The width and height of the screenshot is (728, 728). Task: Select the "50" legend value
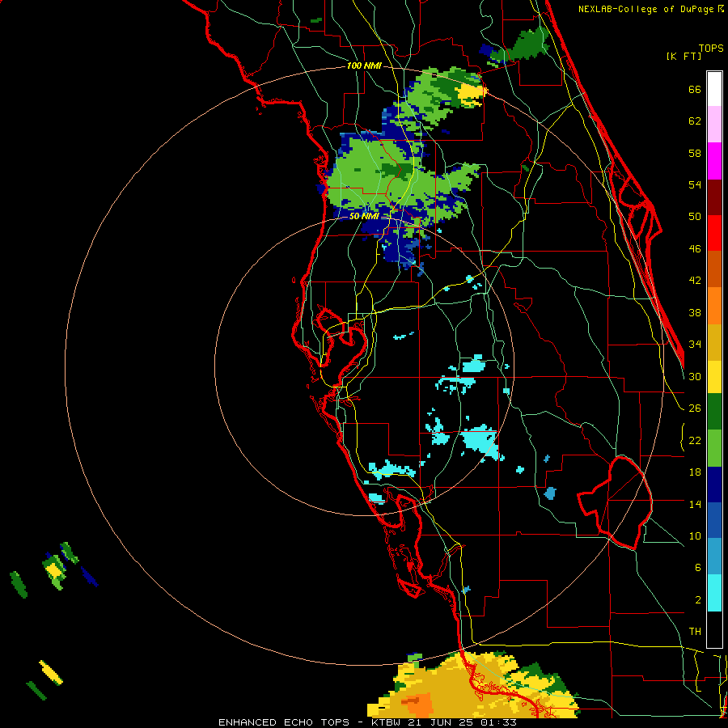[x=695, y=216]
